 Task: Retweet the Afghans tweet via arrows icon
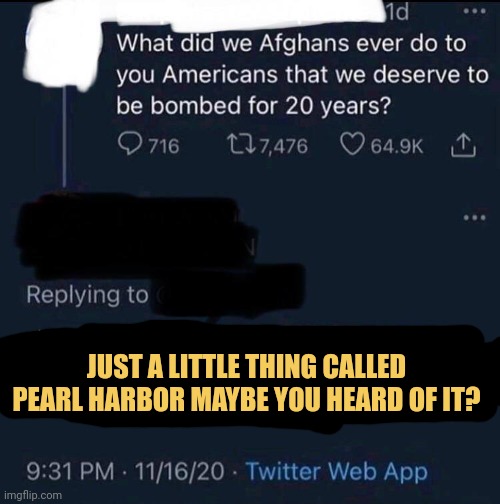point(242,146)
